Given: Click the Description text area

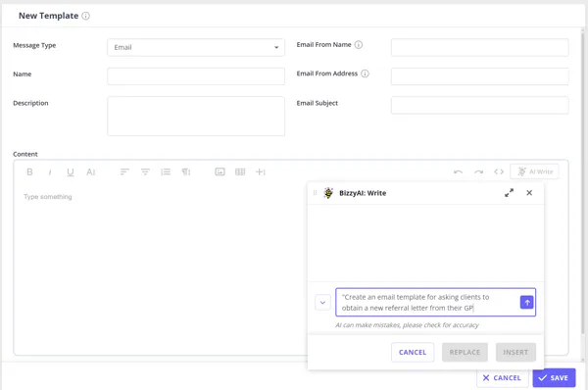Looking at the screenshot, I should (x=196, y=117).
